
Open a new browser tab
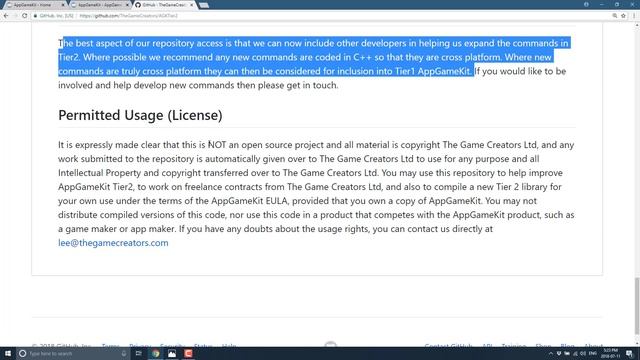204,5
